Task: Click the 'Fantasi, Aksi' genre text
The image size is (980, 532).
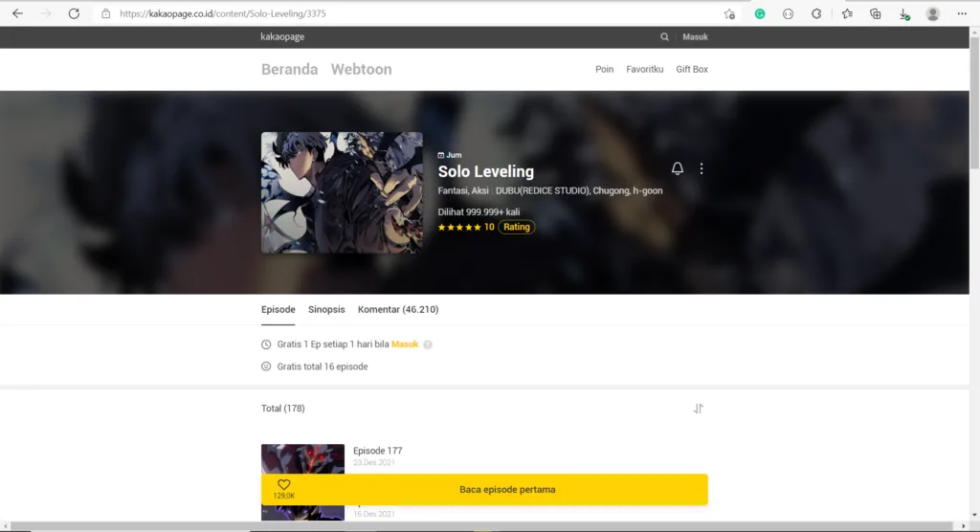Action: click(x=463, y=190)
